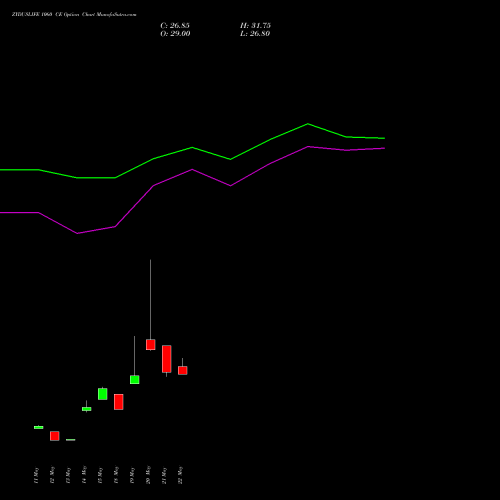Select the tall red candle above 21 May
The height and width of the screenshot is (500, 500).
click(167, 359)
